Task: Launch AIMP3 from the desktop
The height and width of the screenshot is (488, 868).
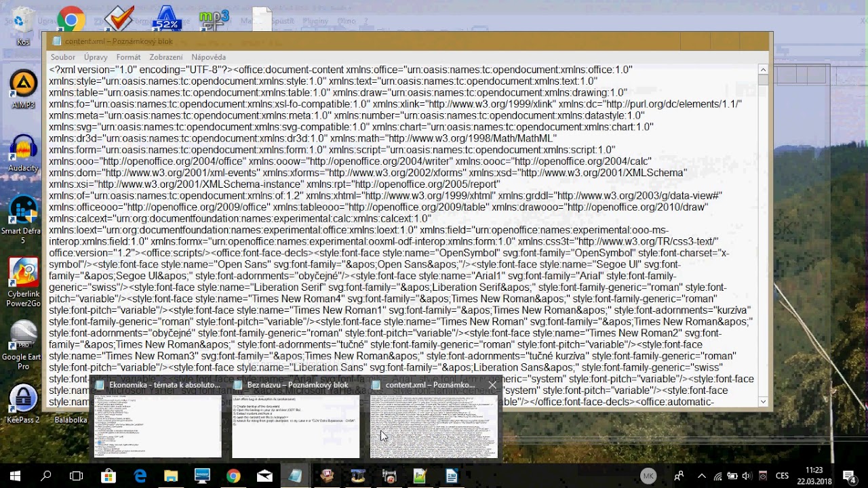Action: pos(23,89)
